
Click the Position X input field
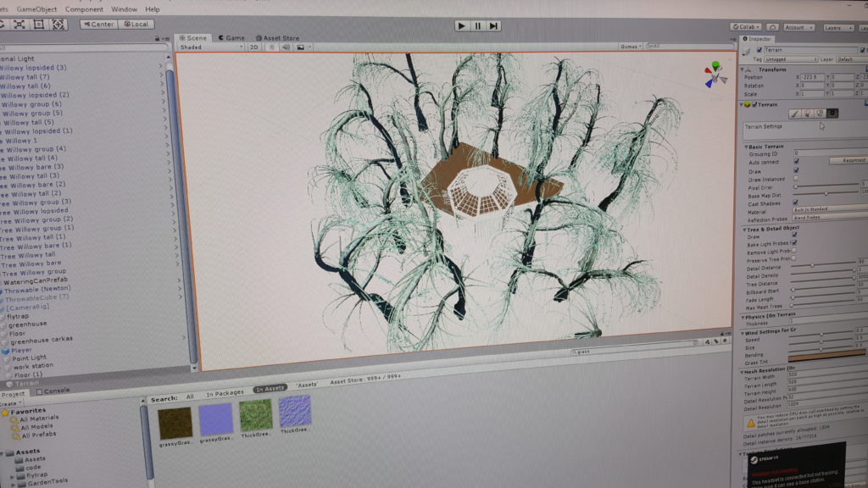tap(811, 77)
